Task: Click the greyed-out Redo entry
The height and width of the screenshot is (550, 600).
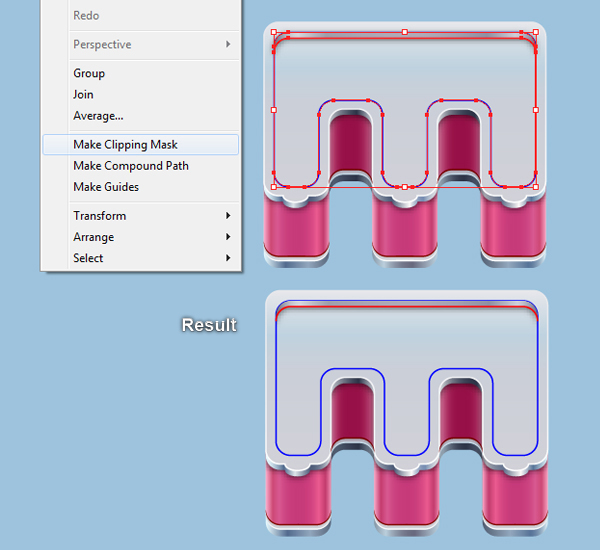Action: click(x=140, y=16)
